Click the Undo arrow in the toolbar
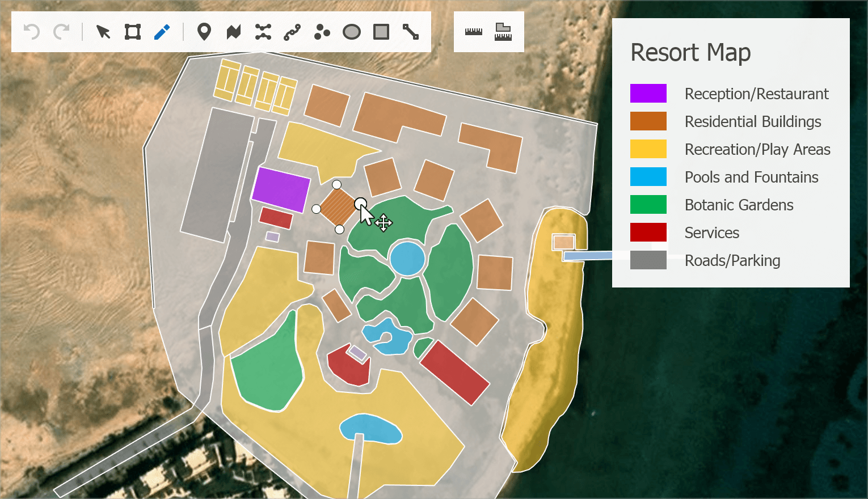Viewport: 868px width, 499px height. point(32,32)
